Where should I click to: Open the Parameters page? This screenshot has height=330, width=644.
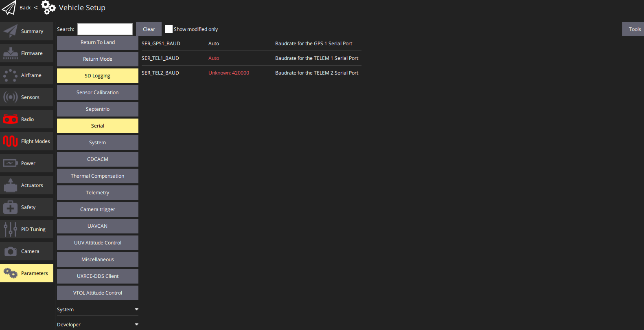click(27, 273)
